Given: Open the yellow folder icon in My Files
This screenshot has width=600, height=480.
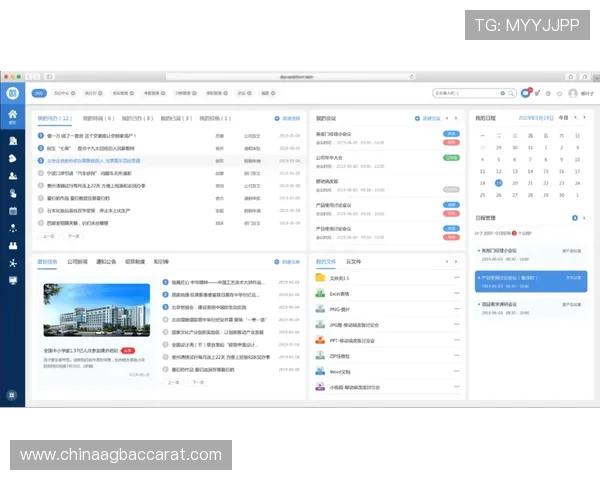Looking at the screenshot, I should click(x=321, y=278).
